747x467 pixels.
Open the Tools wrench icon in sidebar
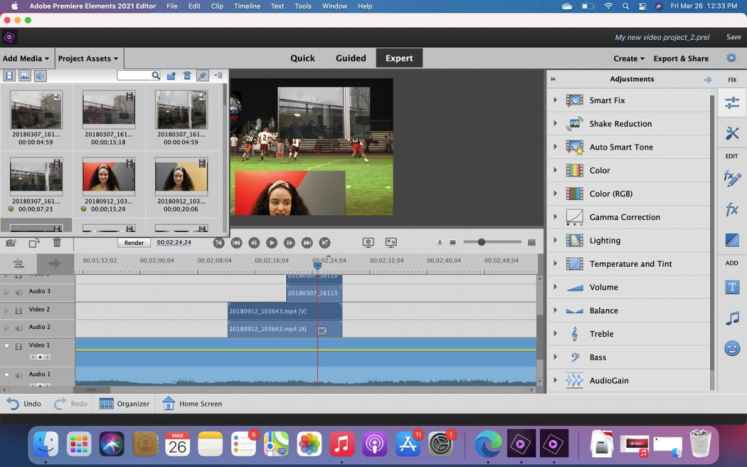click(x=732, y=133)
